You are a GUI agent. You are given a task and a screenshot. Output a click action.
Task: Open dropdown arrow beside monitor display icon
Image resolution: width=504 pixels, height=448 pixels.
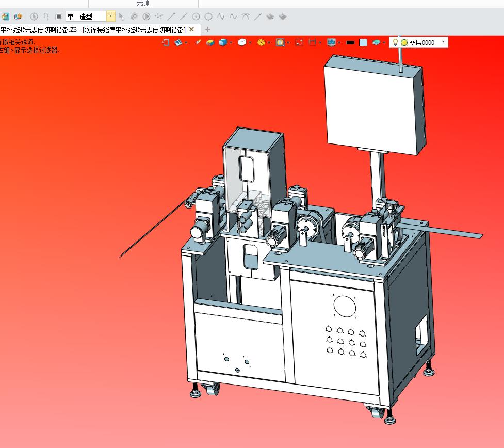pyautogui.click(x=339, y=43)
